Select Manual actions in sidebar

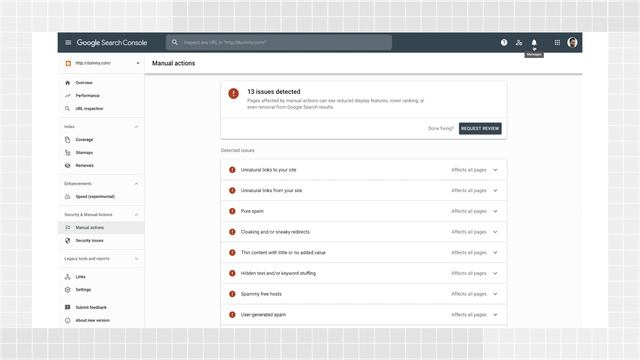click(101, 228)
